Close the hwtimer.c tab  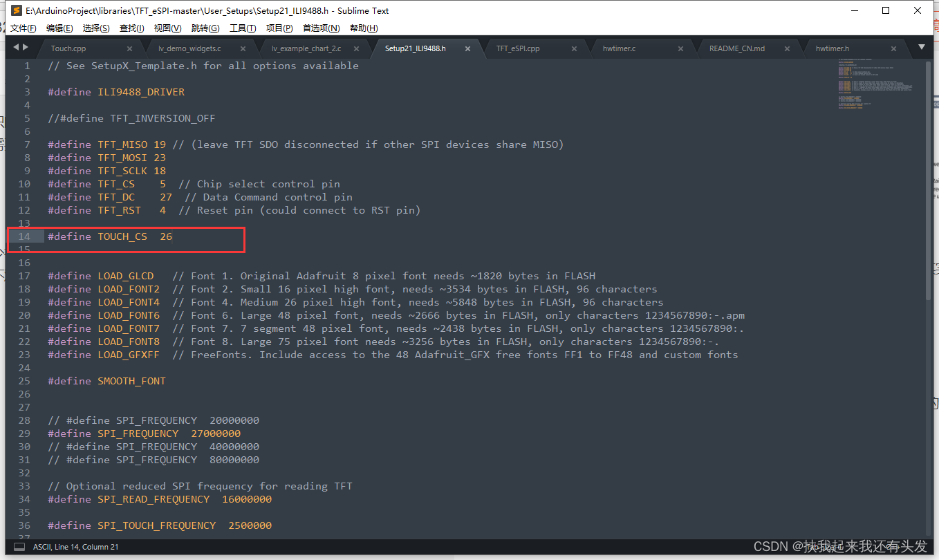(x=680, y=49)
